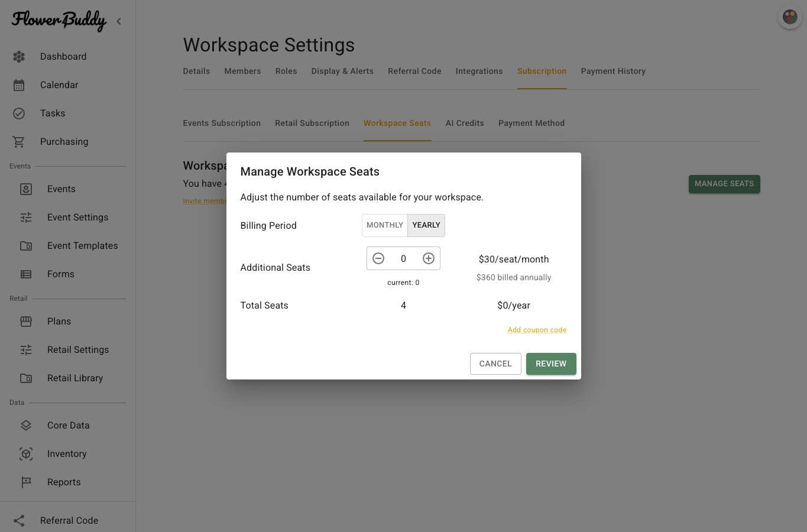Click the Event Templates folder icon
Image resolution: width=807 pixels, height=532 pixels.
(26, 246)
